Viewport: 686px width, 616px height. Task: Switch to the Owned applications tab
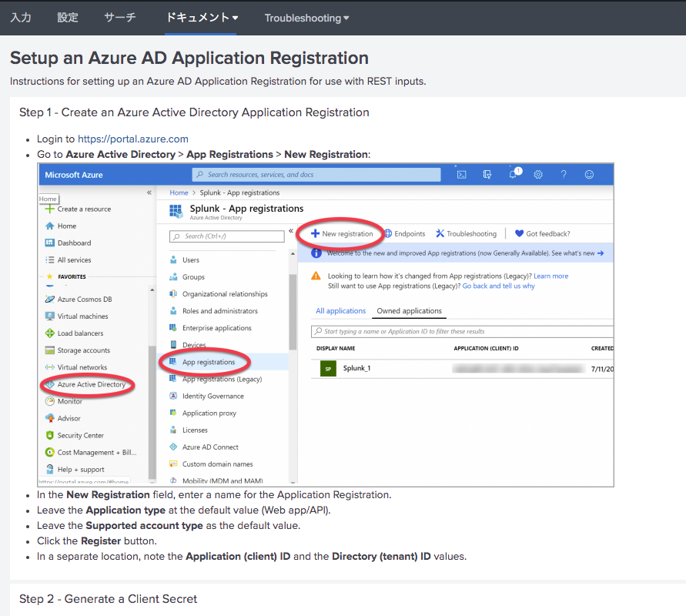[x=410, y=312]
